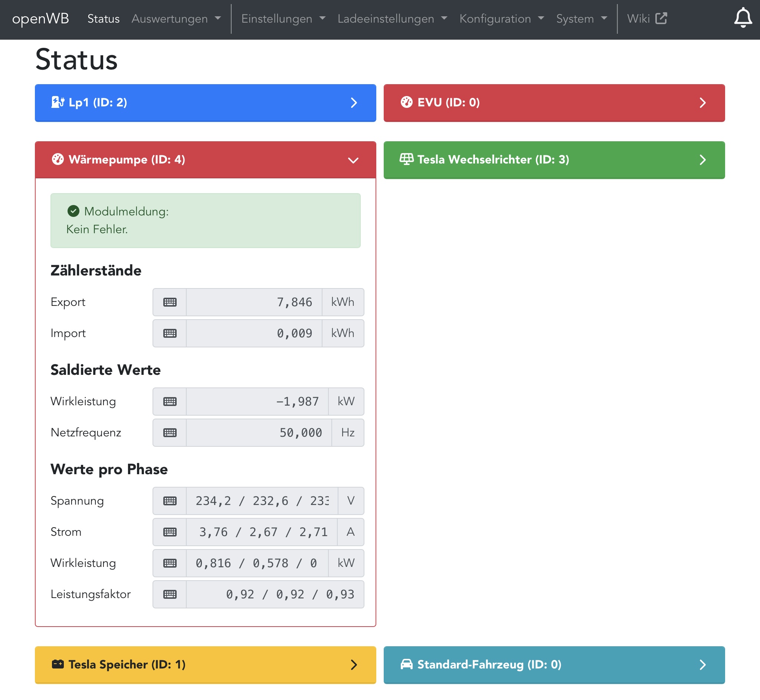
Task: Click the battery icon on Tesla Speicher
Action: click(x=58, y=664)
